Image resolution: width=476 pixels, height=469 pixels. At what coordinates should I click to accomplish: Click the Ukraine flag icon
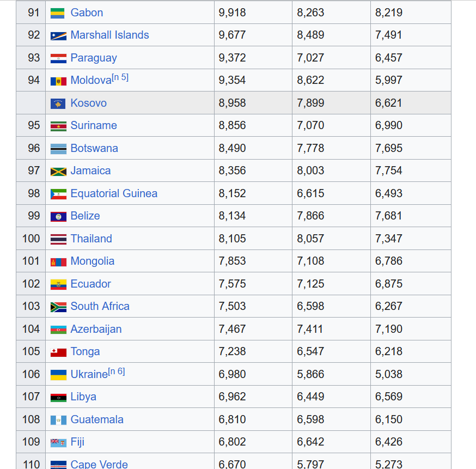pos(58,375)
